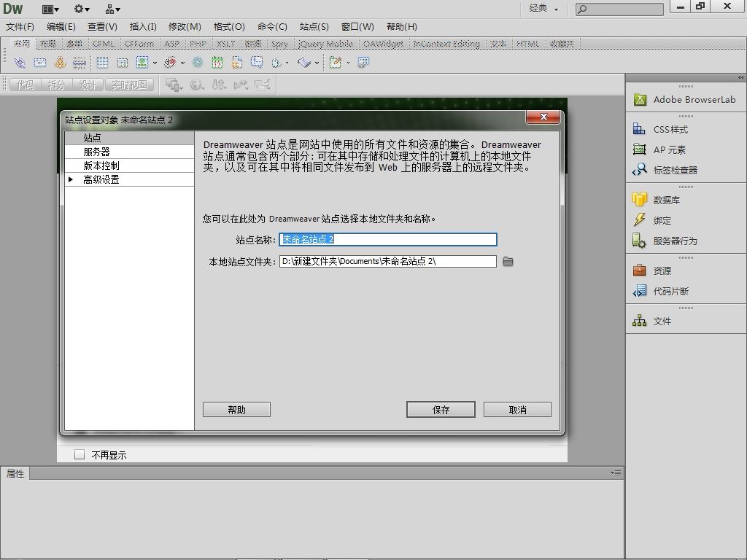Select 服务器 in site setup list

(x=129, y=152)
